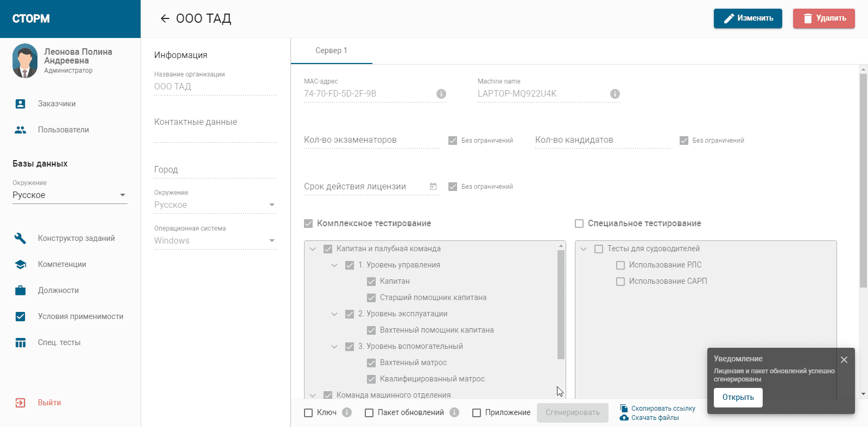This screenshot has height=427, width=868.
Task: Click the tree list vertical scrollbar
Action: click(x=561, y=304)
